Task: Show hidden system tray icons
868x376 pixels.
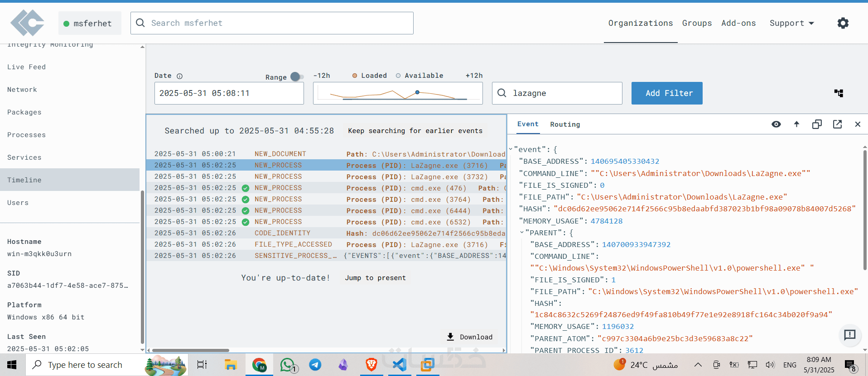Action: pyautogui.click(x=698, y=365)
